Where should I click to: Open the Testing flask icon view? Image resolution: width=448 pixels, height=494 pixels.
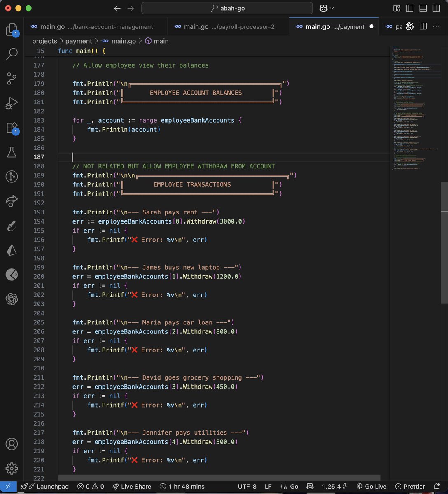coord(12,152)
